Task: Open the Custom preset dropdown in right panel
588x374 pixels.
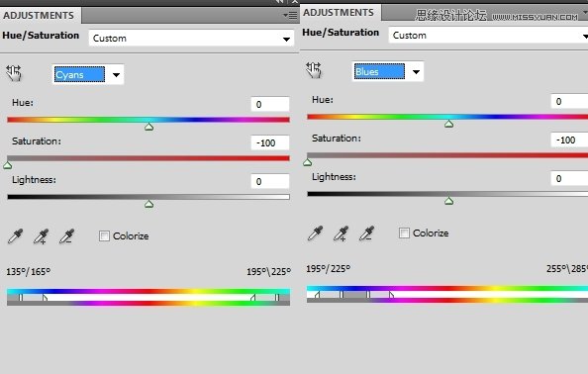Action: [x=488, y=36]
